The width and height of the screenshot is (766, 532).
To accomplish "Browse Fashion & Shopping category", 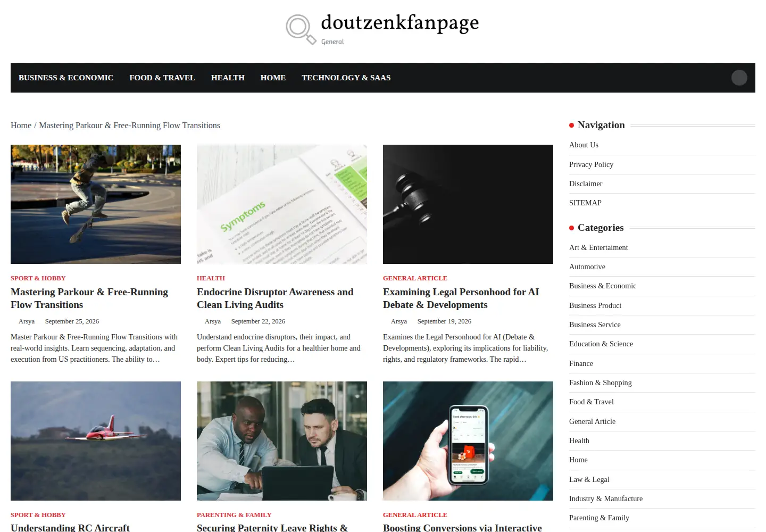I will click(x=601, y=383).
